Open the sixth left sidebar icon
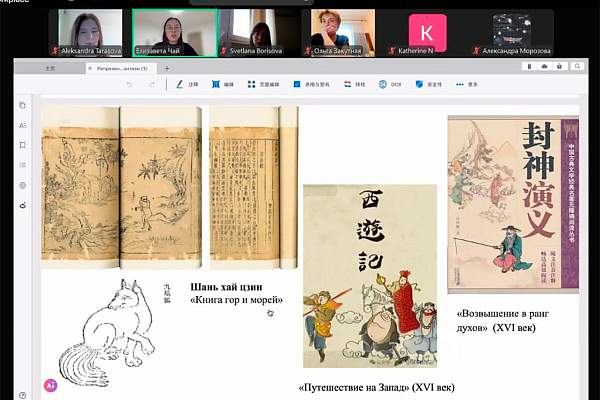 tap(23, 206)
